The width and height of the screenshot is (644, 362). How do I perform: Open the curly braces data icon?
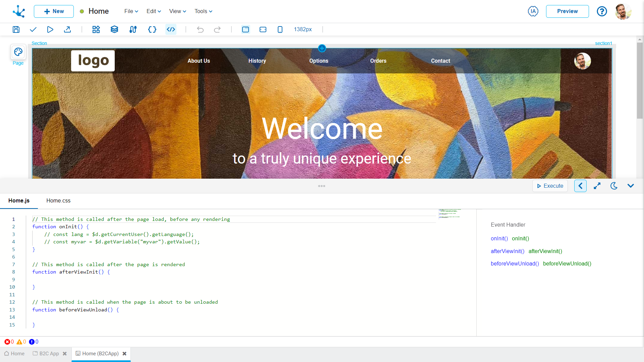click(152, 29)
